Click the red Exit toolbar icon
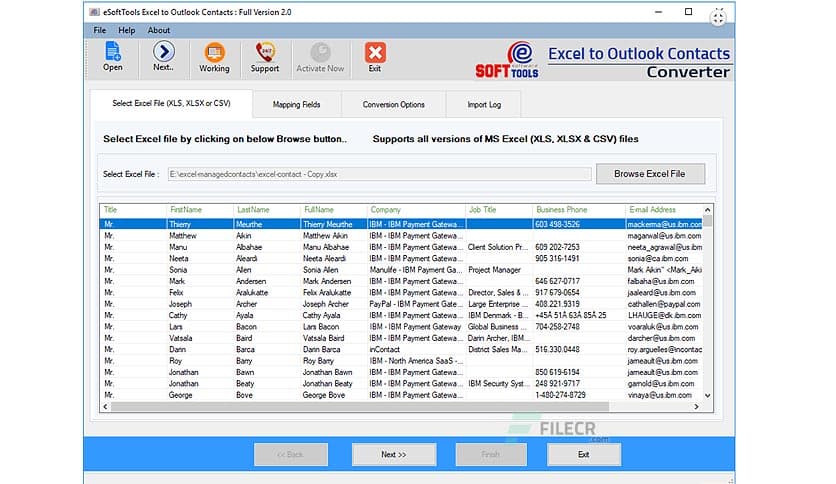The width and height of the screenshot is (836, 484). [x=375, y=58]
